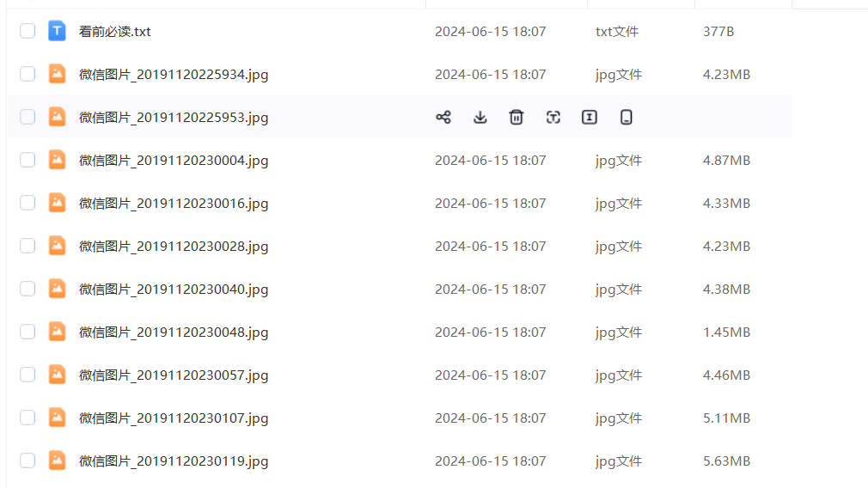Click the share icon on the hovered row
Image resolution: width=868 pixels, height=488 pixels.
click(x=443, y=118)
